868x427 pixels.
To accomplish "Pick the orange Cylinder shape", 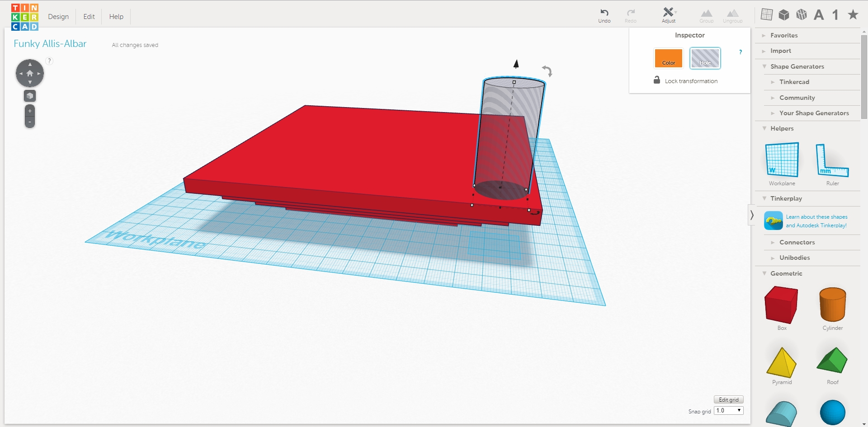I will tap(832, 309).
